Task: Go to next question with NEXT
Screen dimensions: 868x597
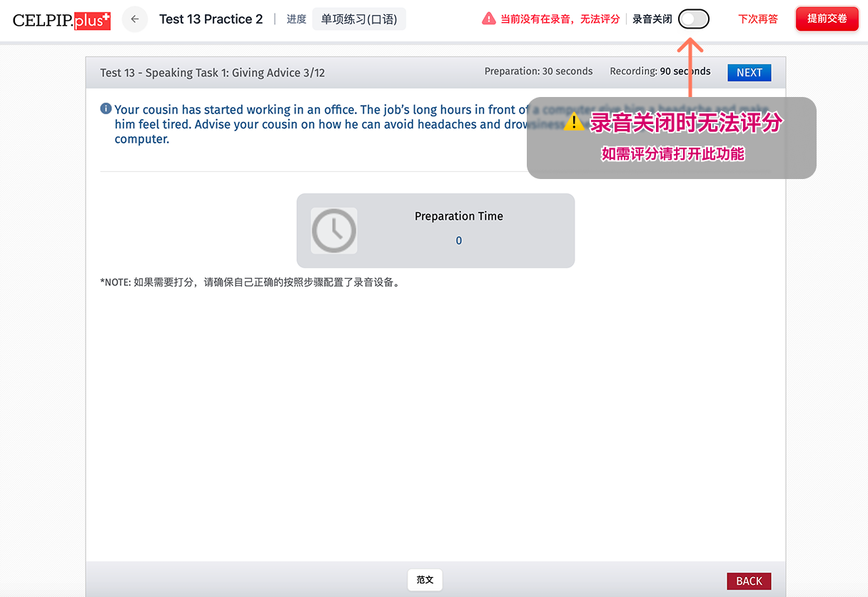Action: 749,72
